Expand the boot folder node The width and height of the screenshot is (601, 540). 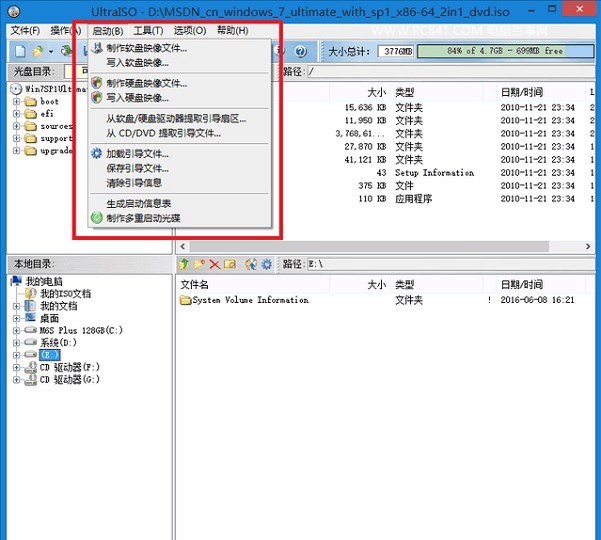16,102
